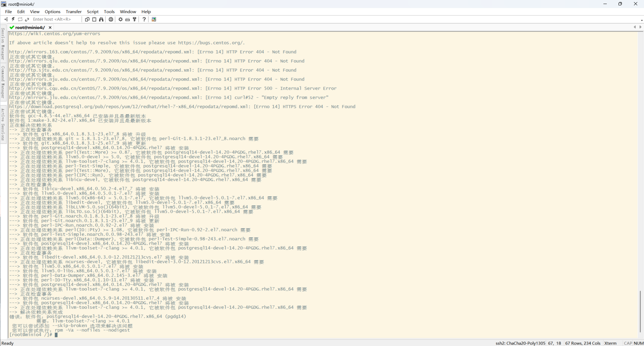
Task: Click the "--skip-broken" option text
Action: click(x=69, y=326)
